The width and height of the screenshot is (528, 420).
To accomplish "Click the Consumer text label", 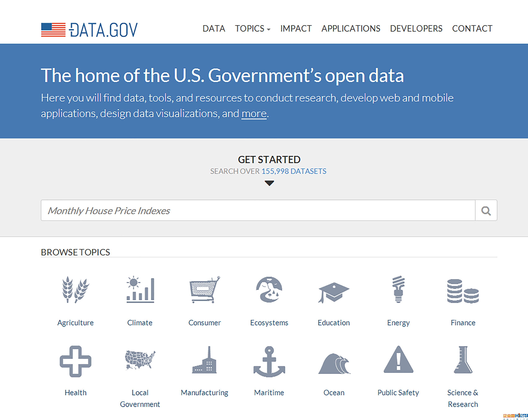I will point(205,323).
